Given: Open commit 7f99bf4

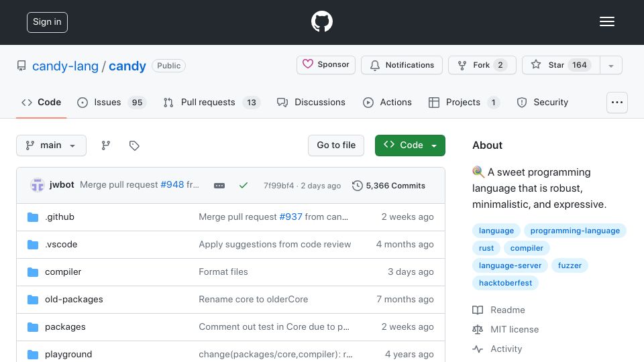Looking at the screenshot, I should click(x=278, y=186).
